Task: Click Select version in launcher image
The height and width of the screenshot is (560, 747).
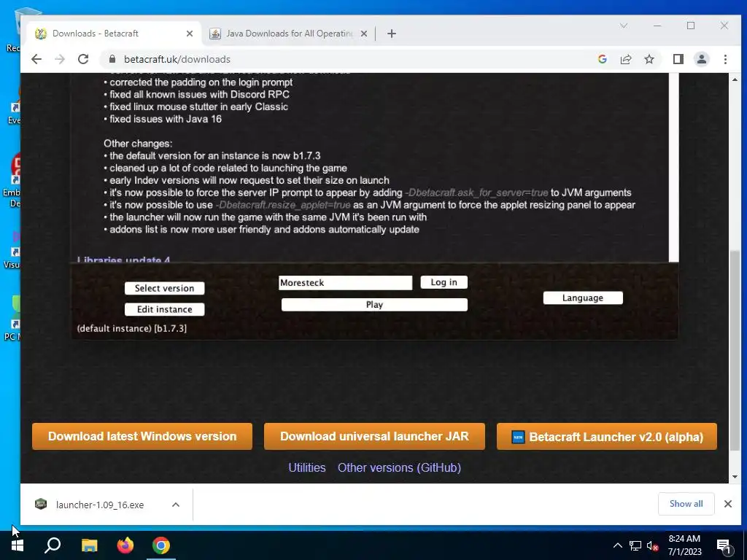Action: click(164, 288)
